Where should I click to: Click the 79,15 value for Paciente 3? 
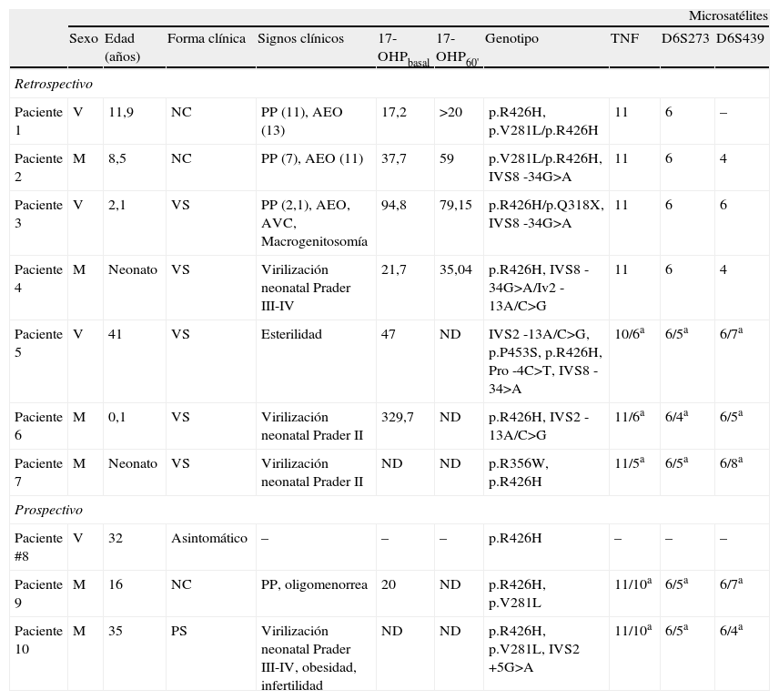pos(455,205)
